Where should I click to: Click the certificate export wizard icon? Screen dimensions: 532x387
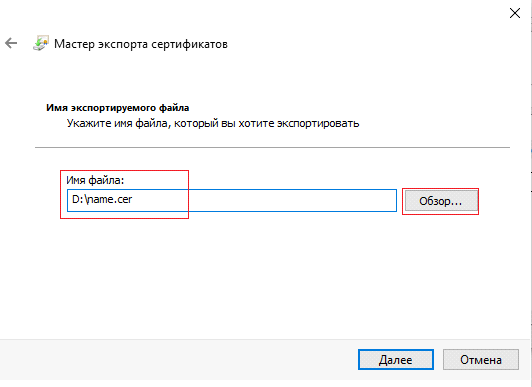click(x=41, y=43)
